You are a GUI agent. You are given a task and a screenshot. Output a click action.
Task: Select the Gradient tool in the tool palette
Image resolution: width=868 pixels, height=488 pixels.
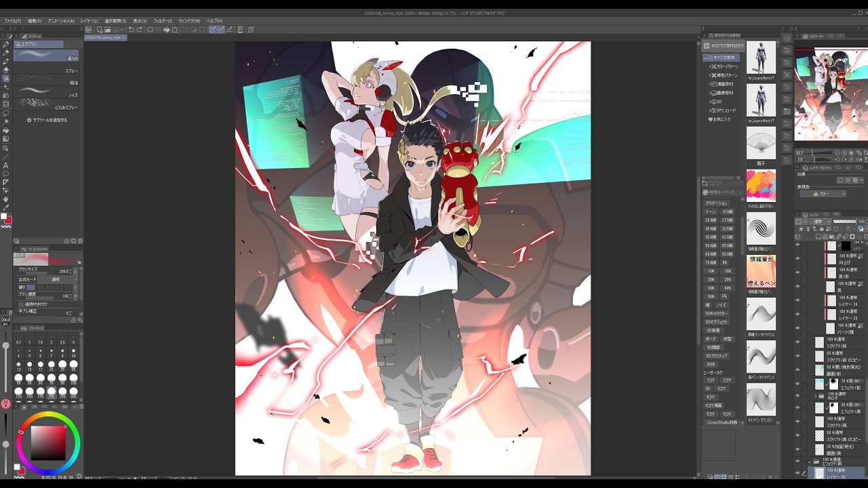tap(6, 139)
